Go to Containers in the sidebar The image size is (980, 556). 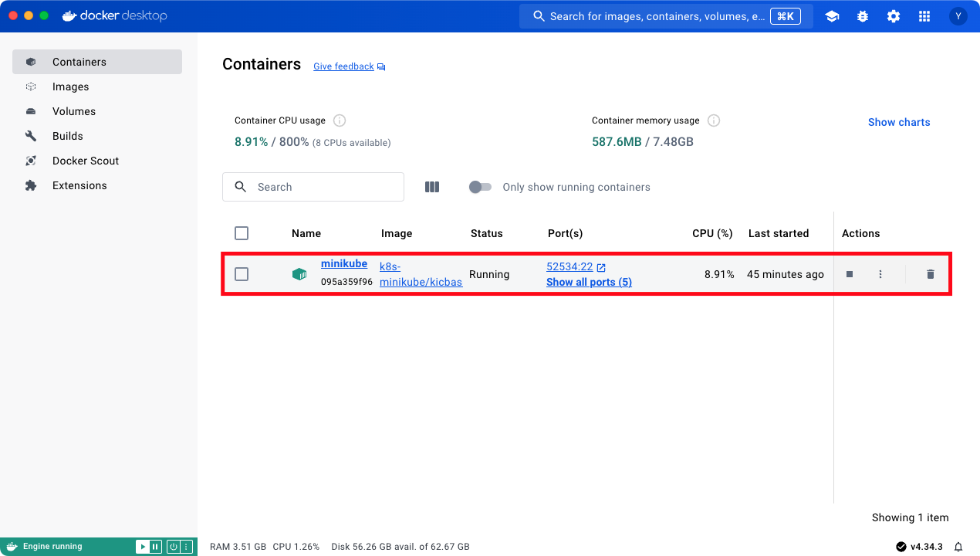point(97,62)
